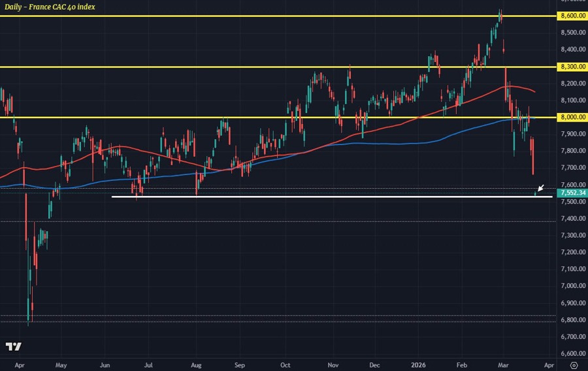
Task: Click the 7,200.00 price axis value
Action: click(x=573, y=252)
